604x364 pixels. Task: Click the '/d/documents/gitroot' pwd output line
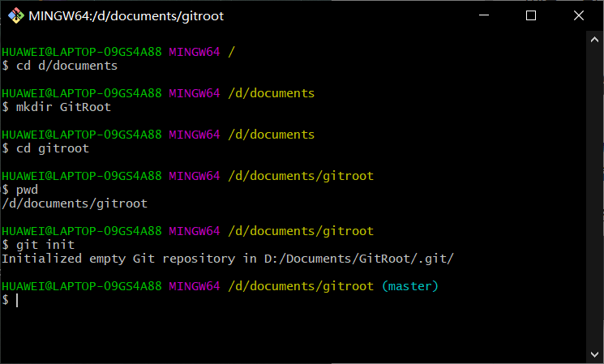(x=75, y=203)
